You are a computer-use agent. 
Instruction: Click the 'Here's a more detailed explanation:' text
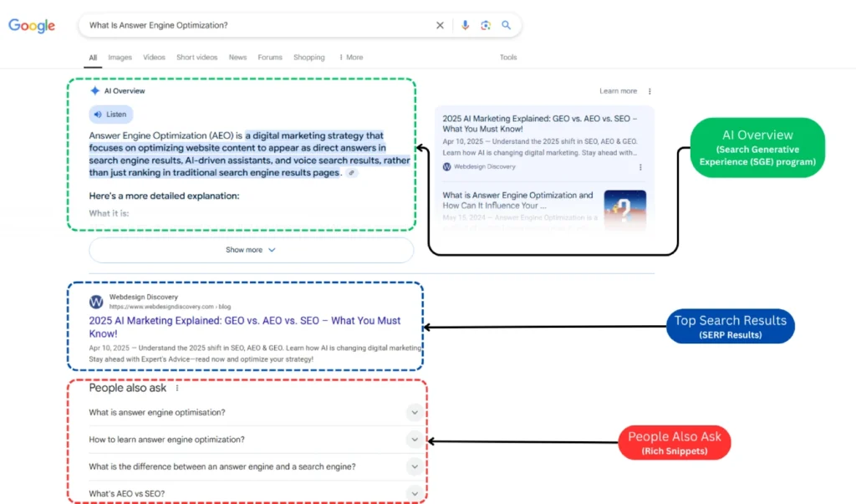pos(164,196)
